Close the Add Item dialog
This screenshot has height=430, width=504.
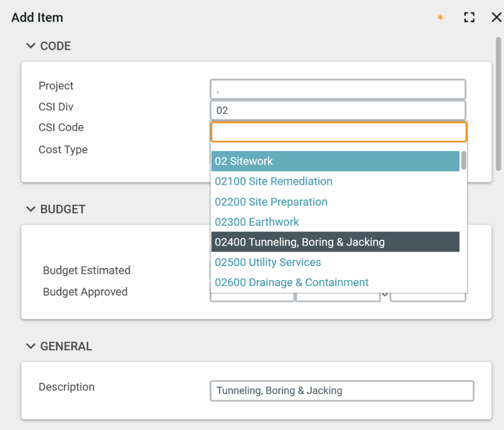point(496,18)
